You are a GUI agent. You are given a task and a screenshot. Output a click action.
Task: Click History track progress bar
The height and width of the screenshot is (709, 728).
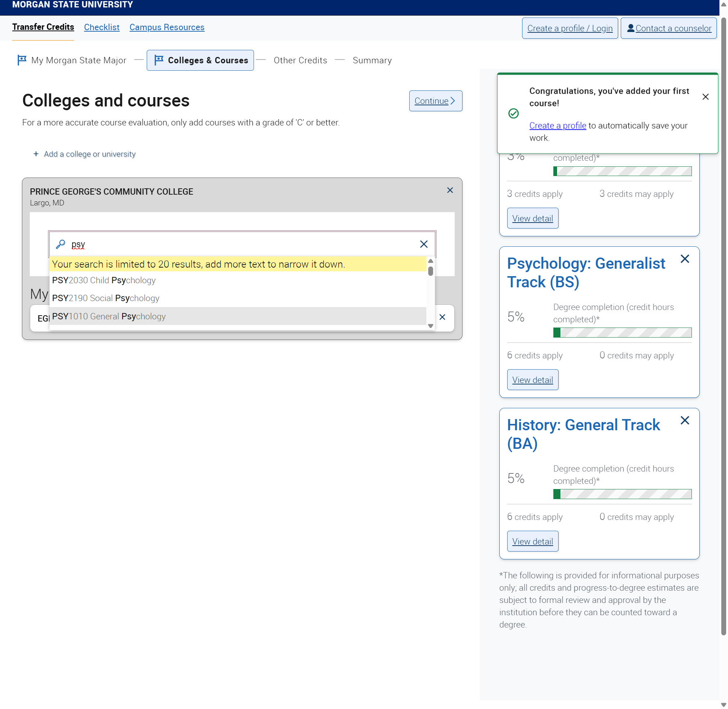pos(622,495)
